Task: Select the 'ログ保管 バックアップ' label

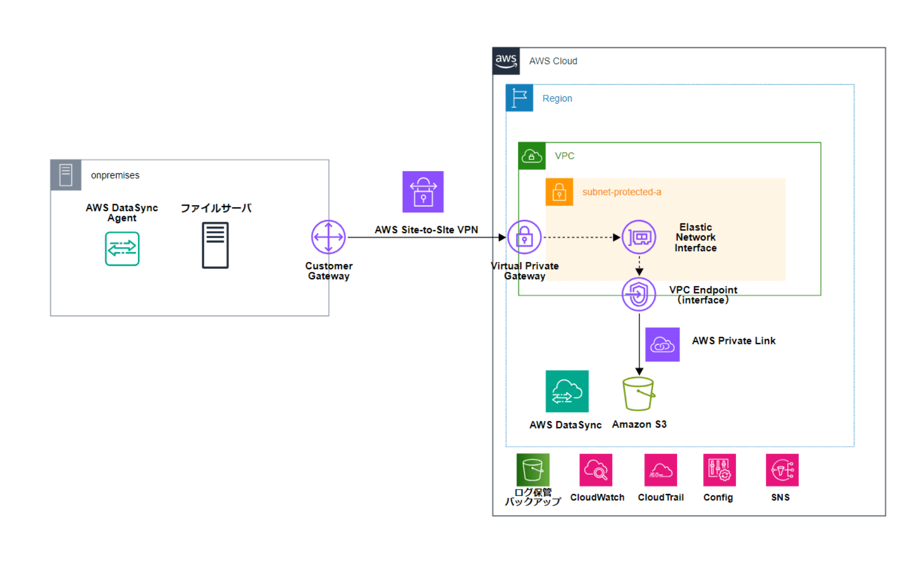Action: (x=533, y=497)
